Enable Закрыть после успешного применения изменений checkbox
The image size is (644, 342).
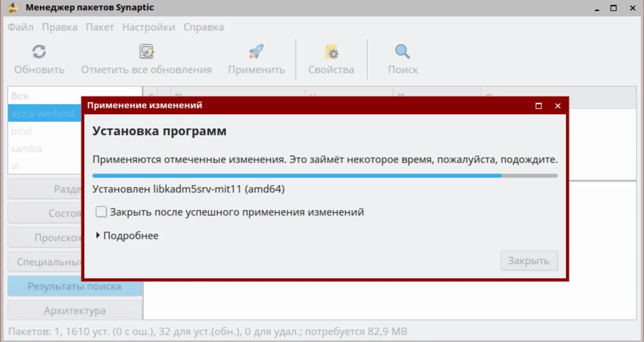pos(101,212)
